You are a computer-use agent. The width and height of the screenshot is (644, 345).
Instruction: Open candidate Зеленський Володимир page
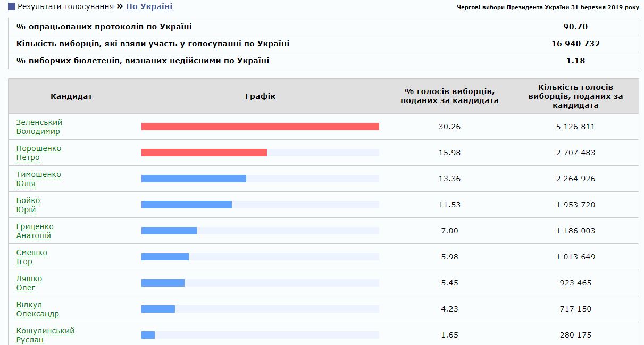[x=39, y=127]
